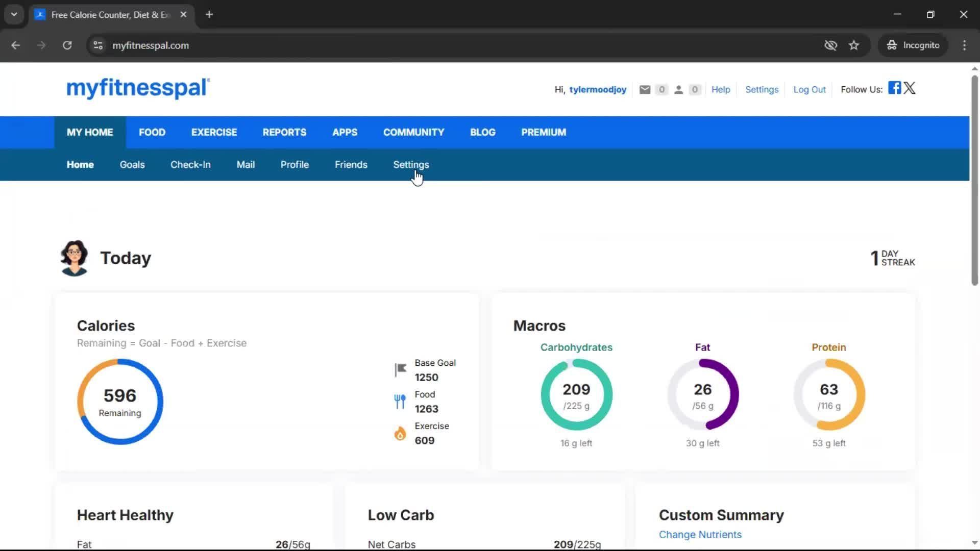Open Chrome's three-dot menu

[x=964, y=45]
